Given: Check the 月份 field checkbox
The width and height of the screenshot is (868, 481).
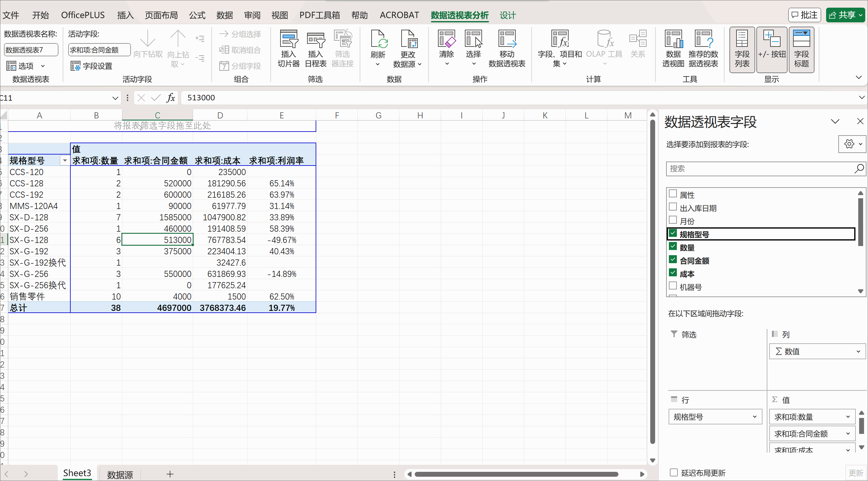Looking at the screenshot, I should pyautogui.click(x=673, y=220).
